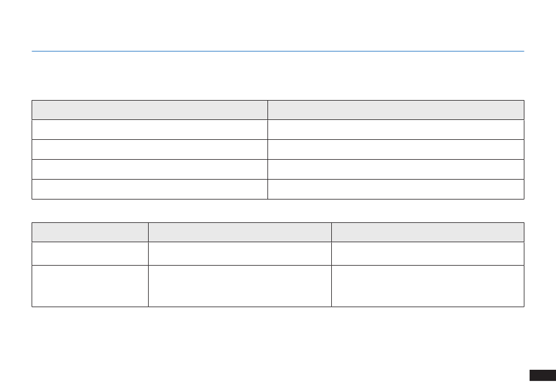Select the last header cell of the lower table

[427, 232]
